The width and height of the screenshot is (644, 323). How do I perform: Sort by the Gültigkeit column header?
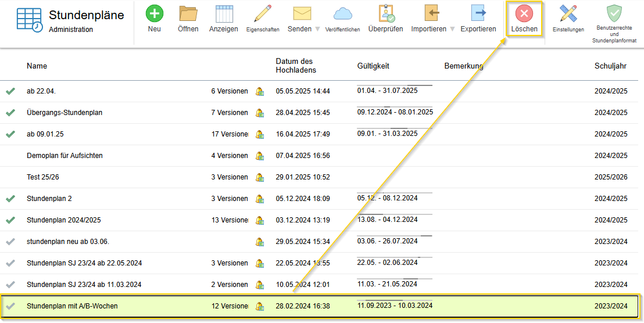[x=373, y=66]
